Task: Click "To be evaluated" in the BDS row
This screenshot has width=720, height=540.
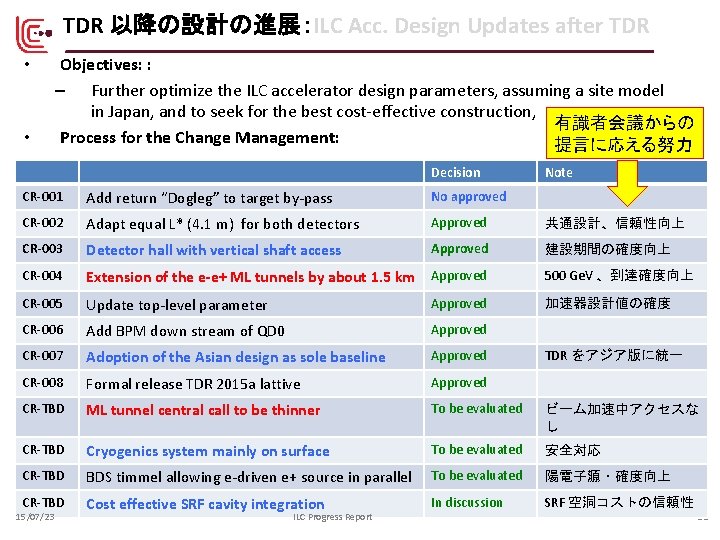Action: pyautogui.click(x=477, y=476)
